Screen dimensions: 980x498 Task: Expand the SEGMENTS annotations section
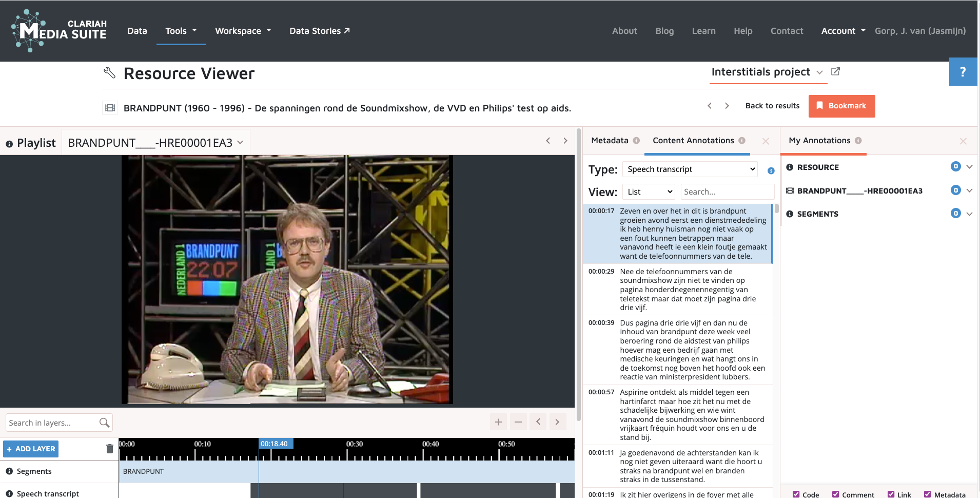(969, 214)
